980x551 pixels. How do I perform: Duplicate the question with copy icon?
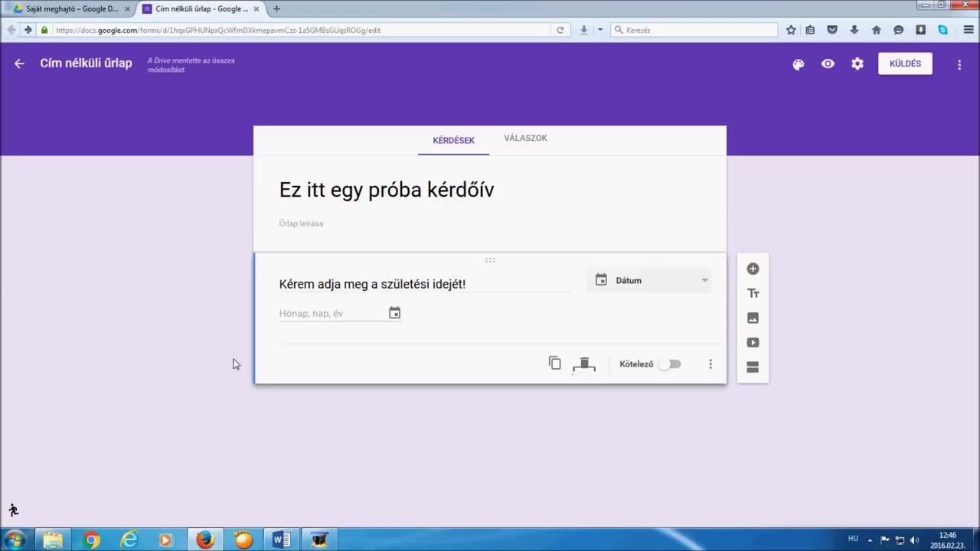click(554, 364)
